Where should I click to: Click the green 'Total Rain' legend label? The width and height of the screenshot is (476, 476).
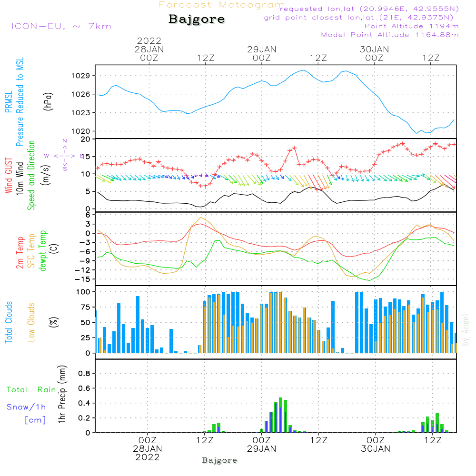tap(31, 389)
